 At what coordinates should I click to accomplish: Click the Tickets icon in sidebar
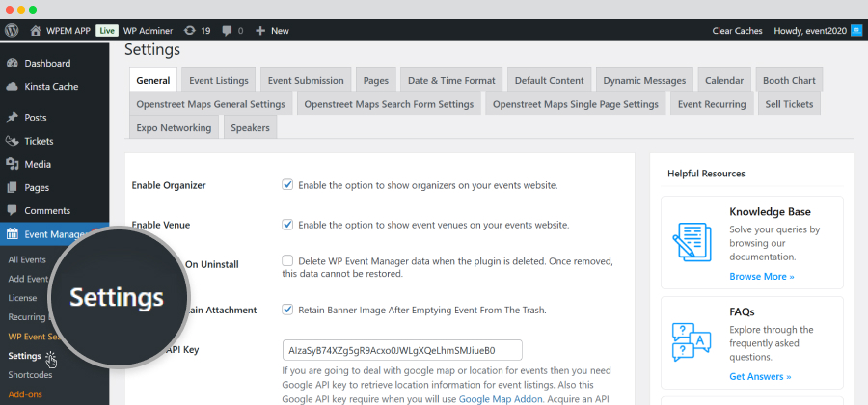13,141
